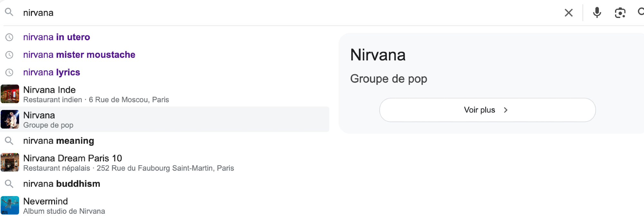Open Nevermind album cover thumbnail
The width and height of the screenshot is (644, 216).
pyautogui.click(x=10, y=205)
